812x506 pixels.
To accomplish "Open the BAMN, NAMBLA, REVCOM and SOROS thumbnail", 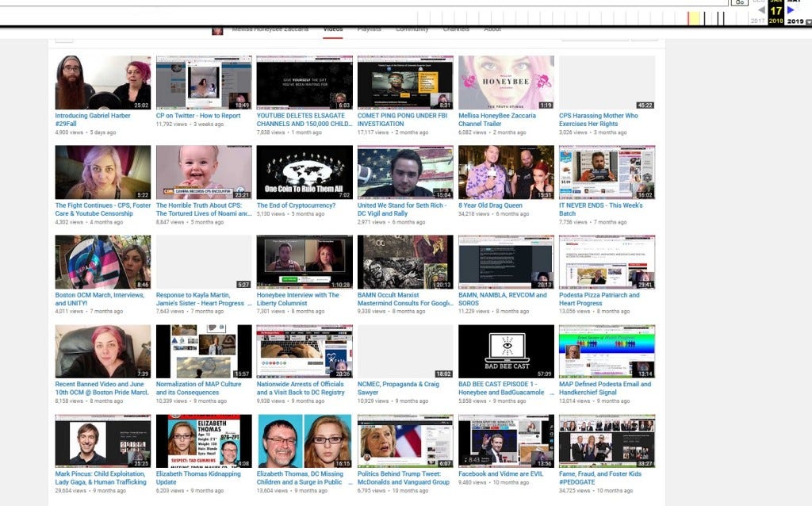I will tap(506, 262).
